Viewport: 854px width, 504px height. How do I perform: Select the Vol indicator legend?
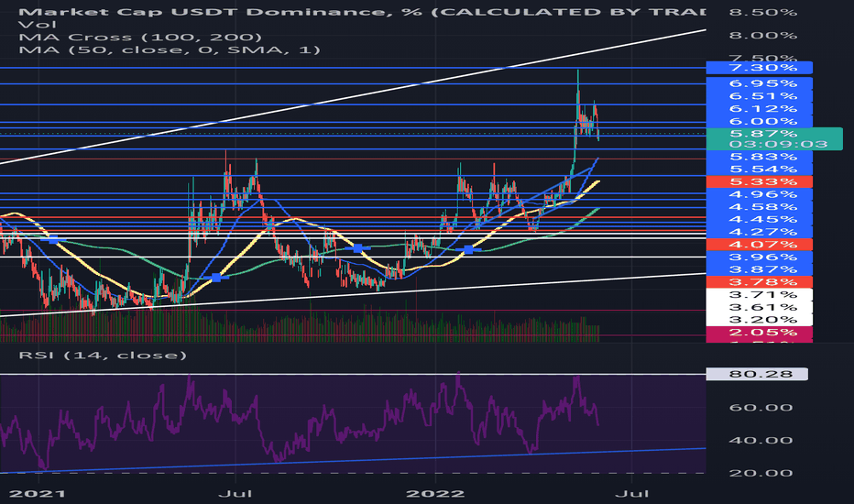37,25
